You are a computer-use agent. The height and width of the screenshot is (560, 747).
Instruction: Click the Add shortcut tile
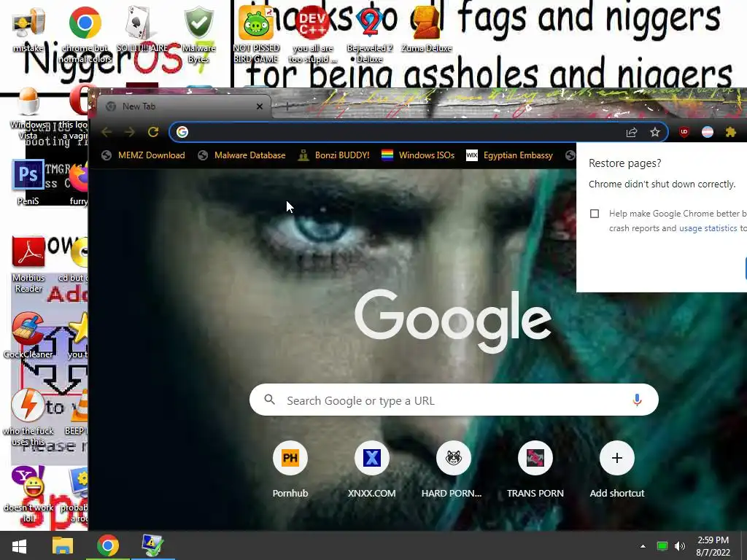[x=617, y=469]
